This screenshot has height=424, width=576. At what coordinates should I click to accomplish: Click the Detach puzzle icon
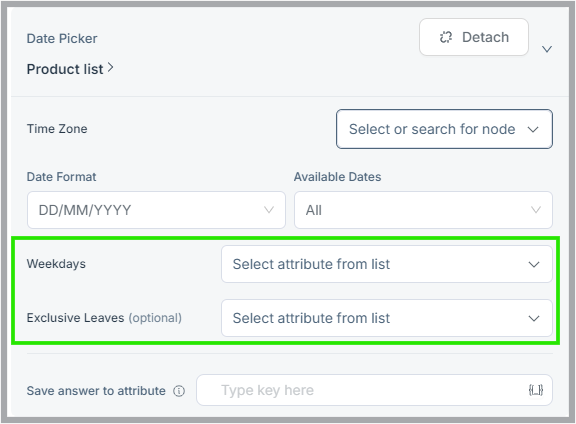tap(446, 37)
